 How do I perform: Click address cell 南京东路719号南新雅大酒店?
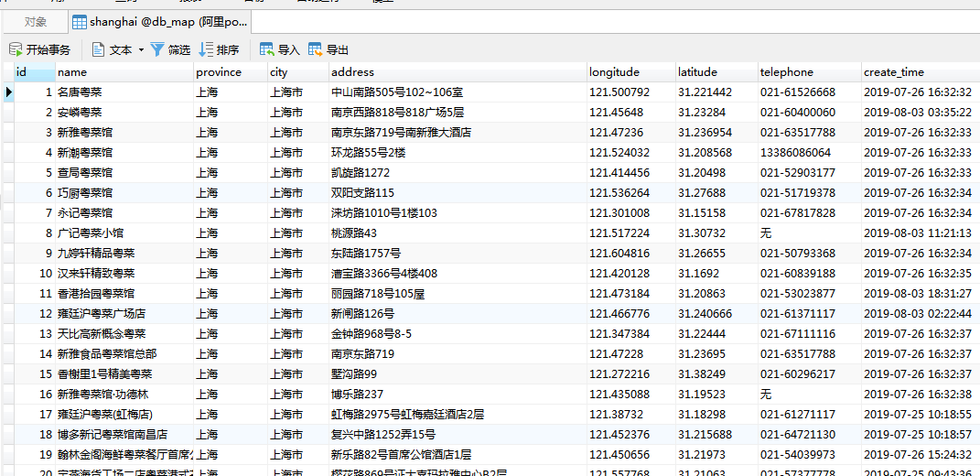pyautogui.click(x=458, y=133)
